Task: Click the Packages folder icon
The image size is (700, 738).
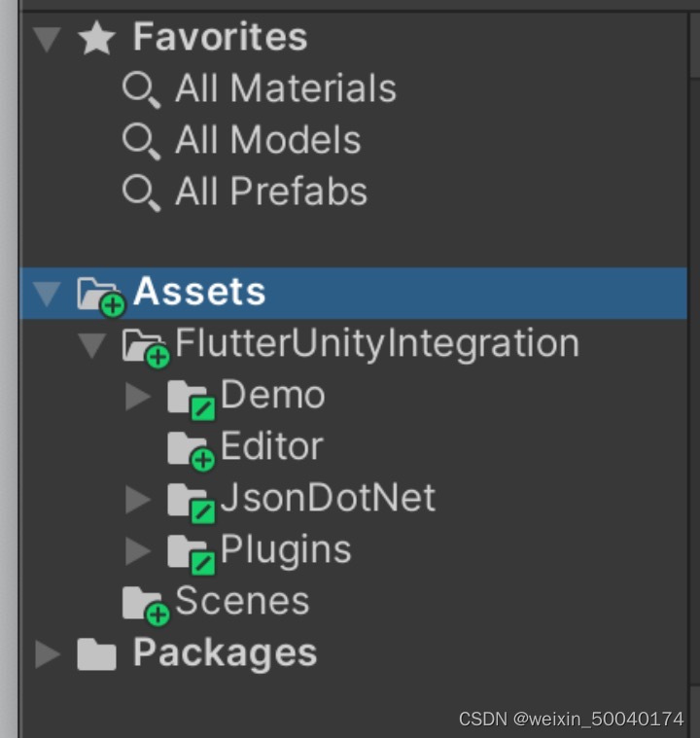Action: click(x=96, y=654)
